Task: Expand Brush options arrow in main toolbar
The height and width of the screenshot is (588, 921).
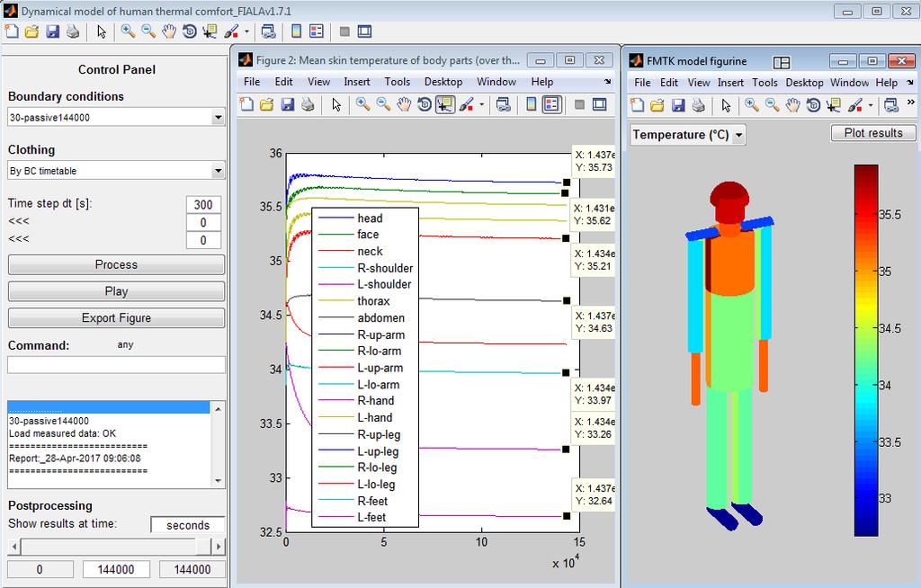Action: click(246, 31)
